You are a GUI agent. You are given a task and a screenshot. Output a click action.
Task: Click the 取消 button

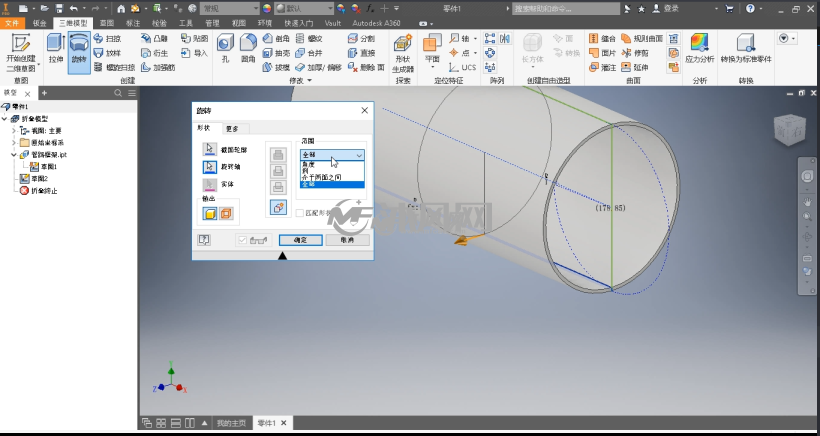347,240
